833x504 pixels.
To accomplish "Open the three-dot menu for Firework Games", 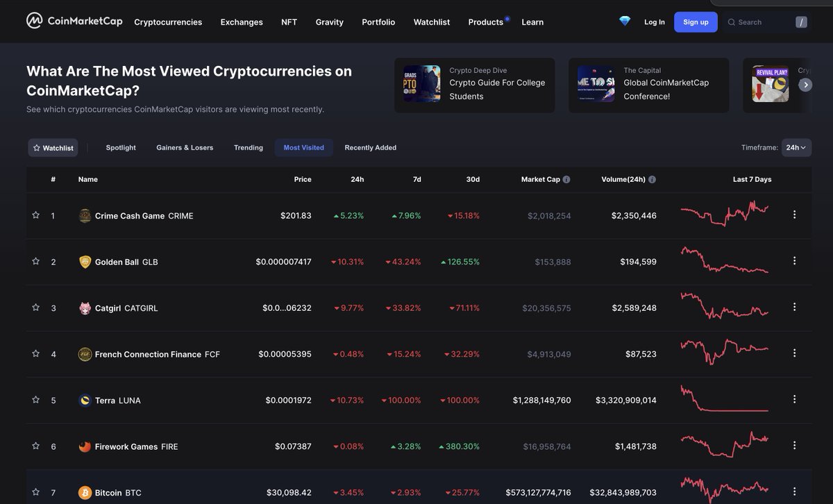I will point(795,446).
